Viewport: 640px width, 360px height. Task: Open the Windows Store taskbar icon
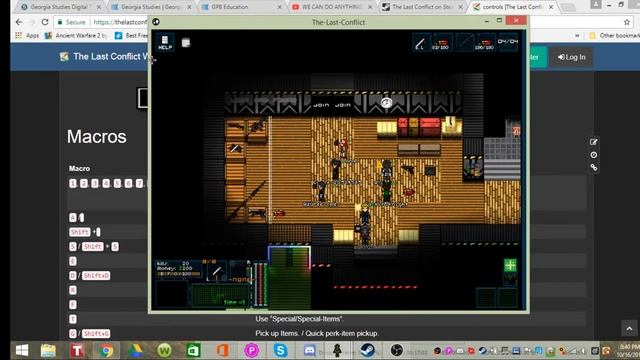[x=193, y=350]
